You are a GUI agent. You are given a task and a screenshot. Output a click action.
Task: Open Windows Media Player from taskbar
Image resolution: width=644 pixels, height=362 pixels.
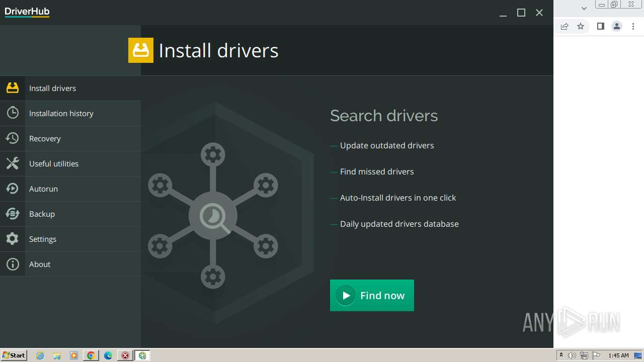(x=74, y=355)
